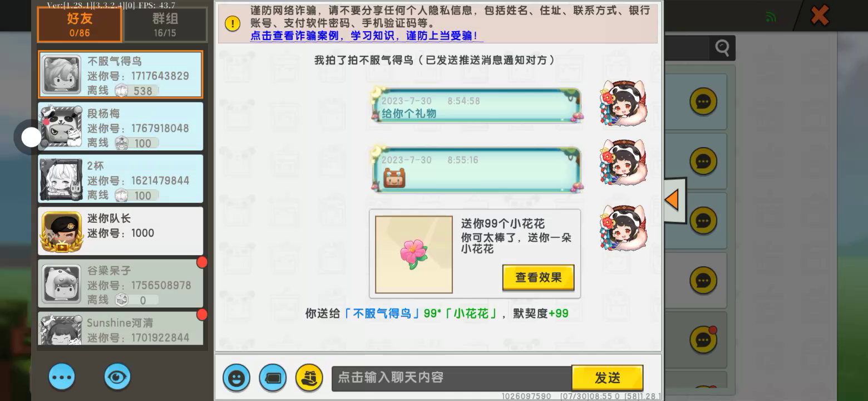Click the flower gift thumbnail image

tap(413, 255)
